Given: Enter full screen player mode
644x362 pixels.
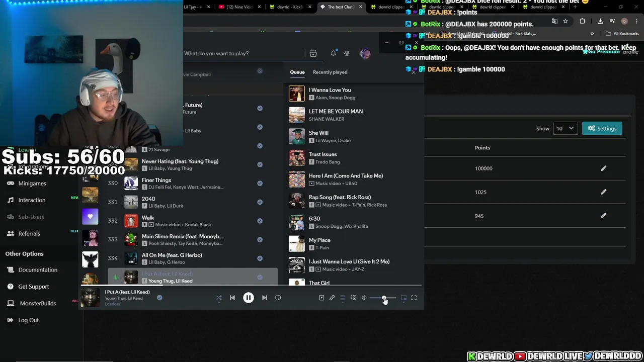Looking at the screenshot, I should pos(414,298).
